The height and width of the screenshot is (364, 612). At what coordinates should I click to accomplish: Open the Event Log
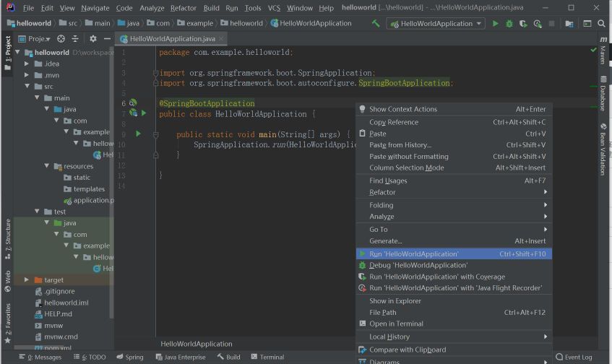[574, 357]
